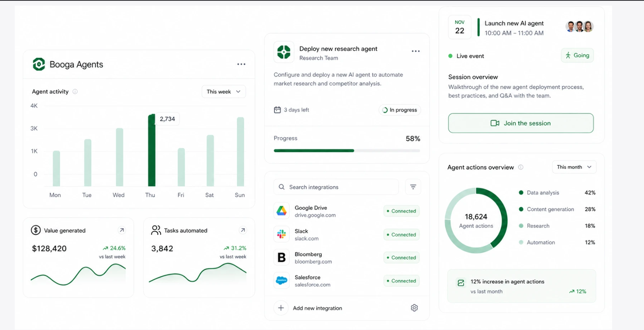Image resolution: width=644 pixels, height=330 pixels.
Task: Open the In progress status selector
Action: (x=399, y=110)
